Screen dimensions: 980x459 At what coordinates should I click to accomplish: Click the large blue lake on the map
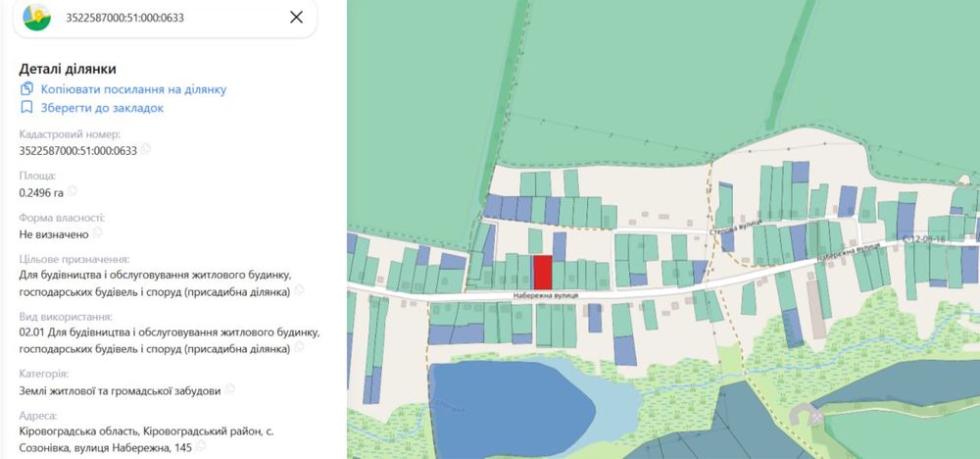coord(510,406)
